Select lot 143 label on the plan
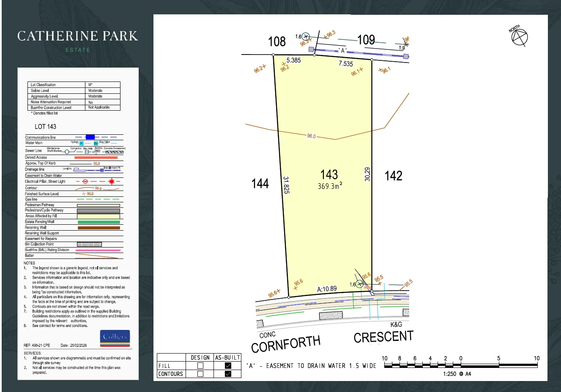The image size is (561, 392). pos(329,175)
